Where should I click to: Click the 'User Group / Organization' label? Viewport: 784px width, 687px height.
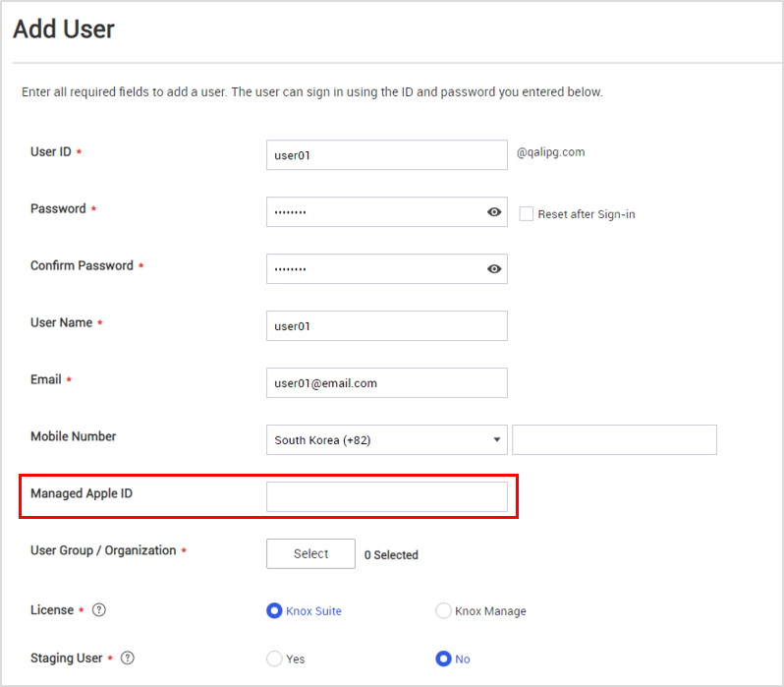coord(103,550)
